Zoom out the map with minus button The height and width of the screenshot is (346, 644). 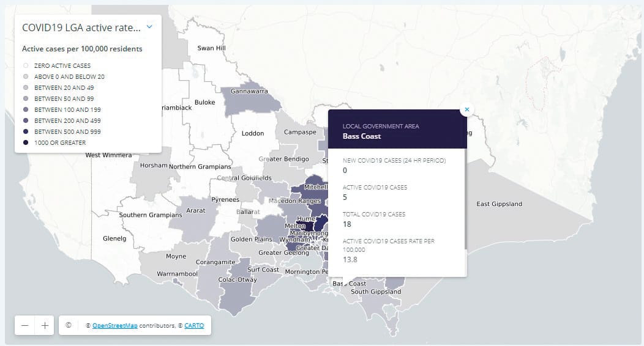coord(24,325)
